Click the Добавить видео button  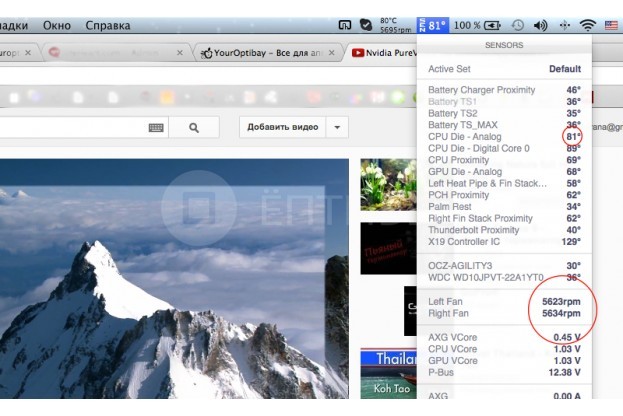[282, 127]
